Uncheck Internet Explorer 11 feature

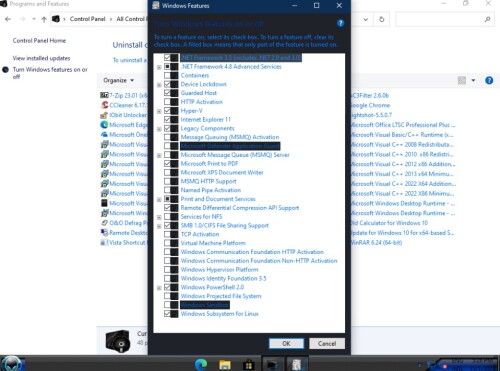tap(167, 119)
